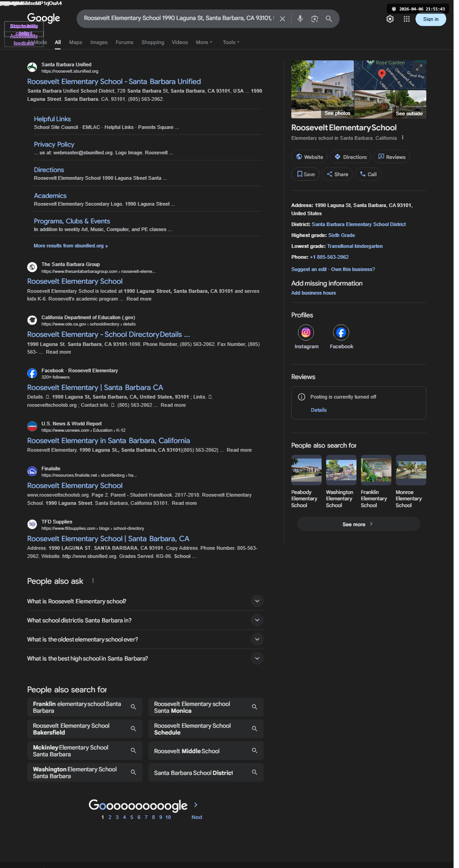Click inside the search query input field
Screen dimensions: 459x868
[x=178, y=19]
